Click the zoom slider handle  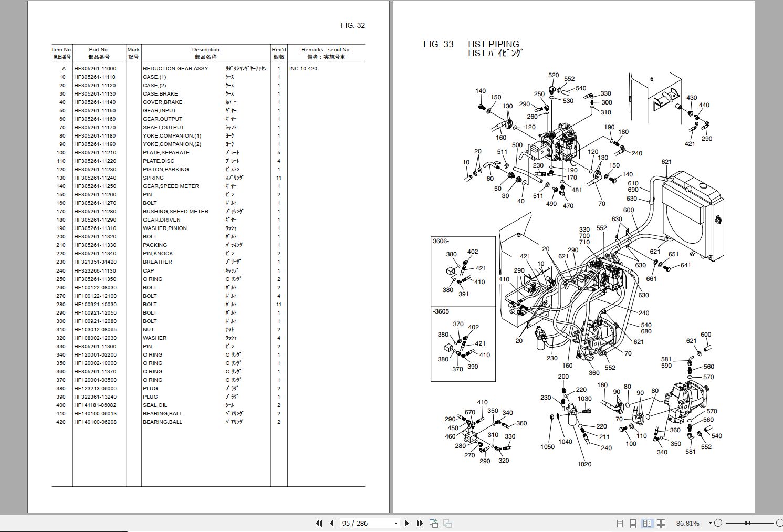tap(746, 523)
